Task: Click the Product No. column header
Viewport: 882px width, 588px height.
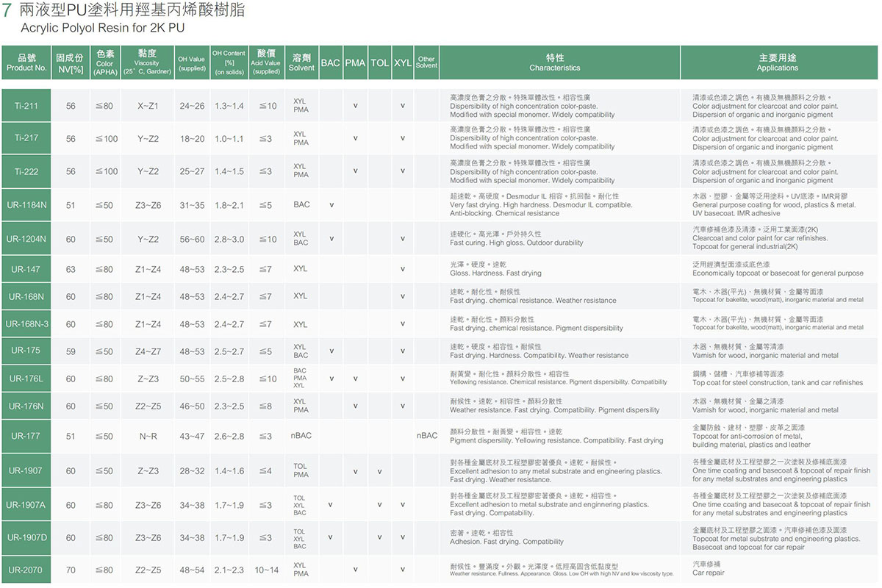Action: [26, 62]
